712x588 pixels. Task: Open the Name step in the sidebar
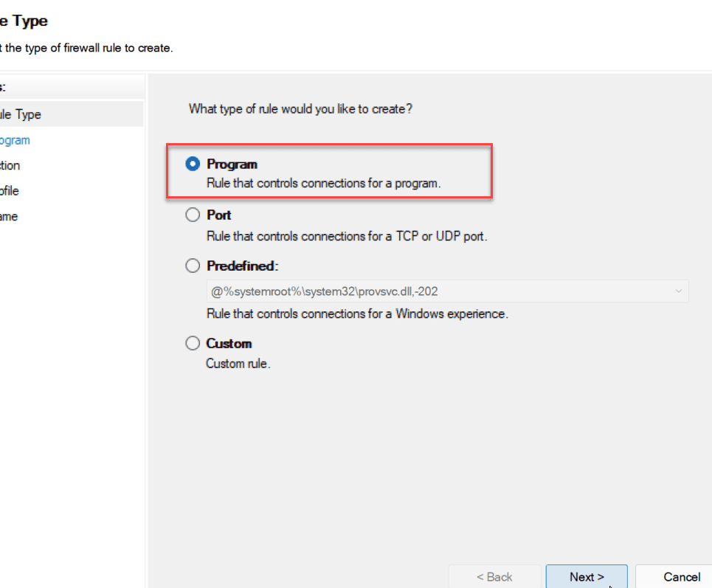tap(9, 217)
